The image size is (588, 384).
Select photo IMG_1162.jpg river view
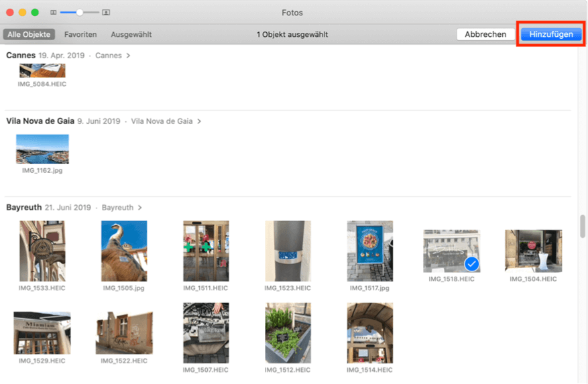(42, 149)
